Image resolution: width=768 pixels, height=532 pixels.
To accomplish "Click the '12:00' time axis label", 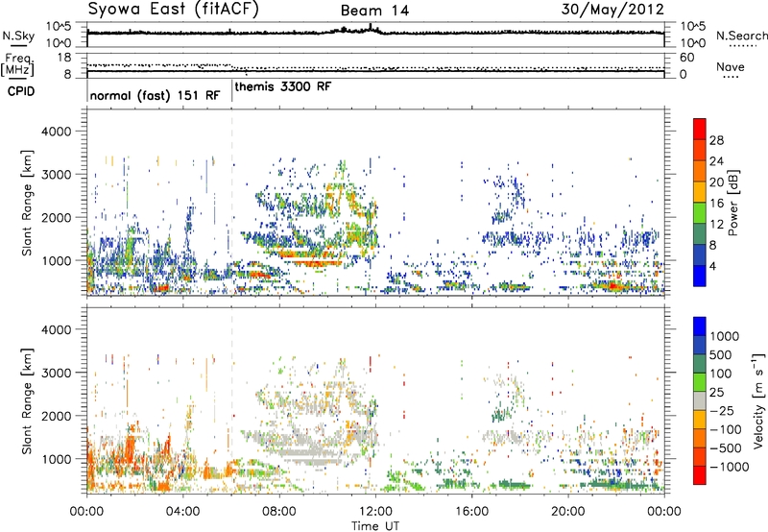I will click(375, 512).
